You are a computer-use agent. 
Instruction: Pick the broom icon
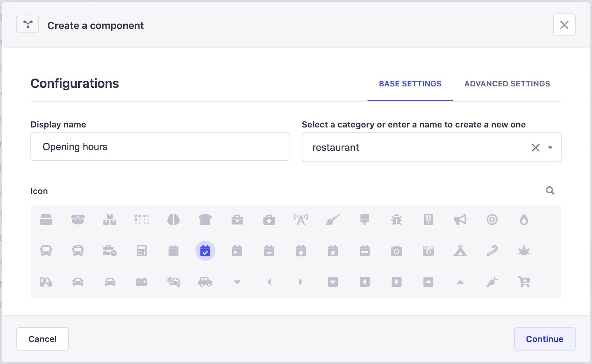(333, 220)
